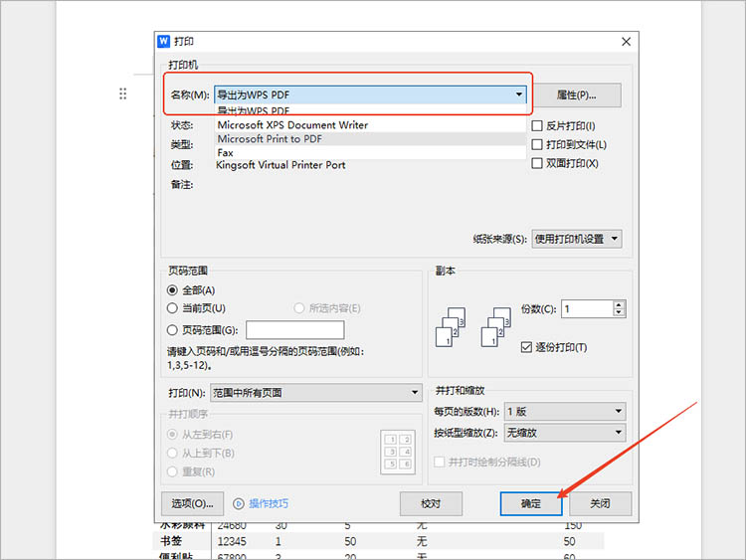
Task: Click the play icon next to 操作技巧
Action: tap(239, 503)
